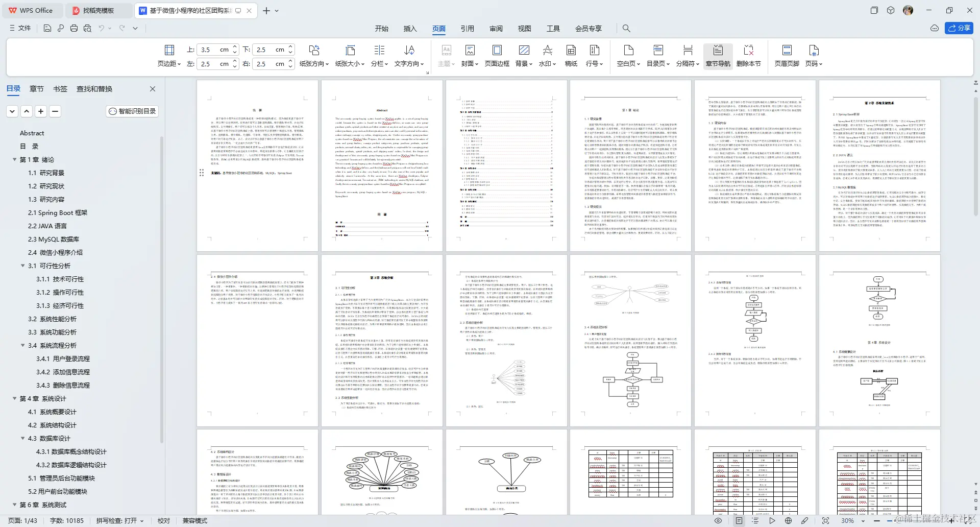The height and width of the screenshot is (527, 980).
Task: Open 行号 line numbers tool
Action: (x=594, y=56)
